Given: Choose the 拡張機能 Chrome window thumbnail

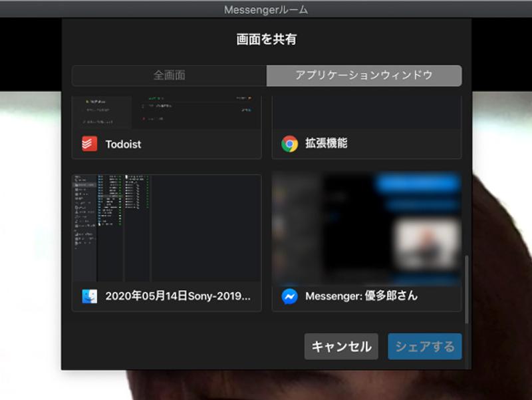Looking at the screenshot, I should coord(366,112).
